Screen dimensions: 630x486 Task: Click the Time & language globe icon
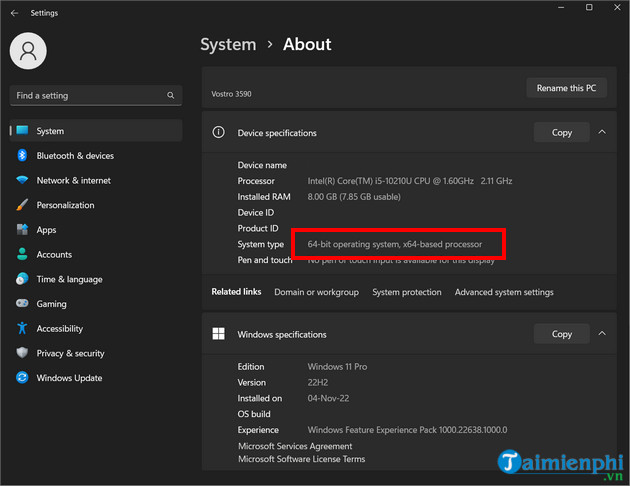point(22,279)
